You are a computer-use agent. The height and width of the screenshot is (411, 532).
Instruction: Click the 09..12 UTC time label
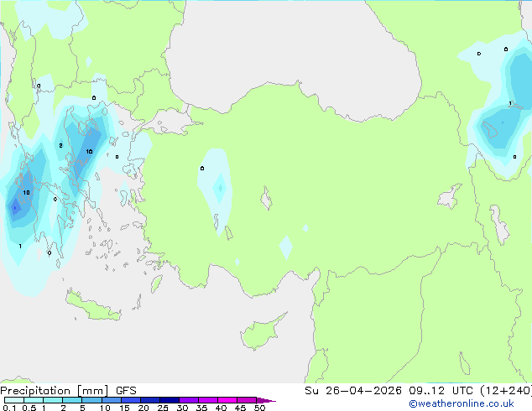[436, 390]
